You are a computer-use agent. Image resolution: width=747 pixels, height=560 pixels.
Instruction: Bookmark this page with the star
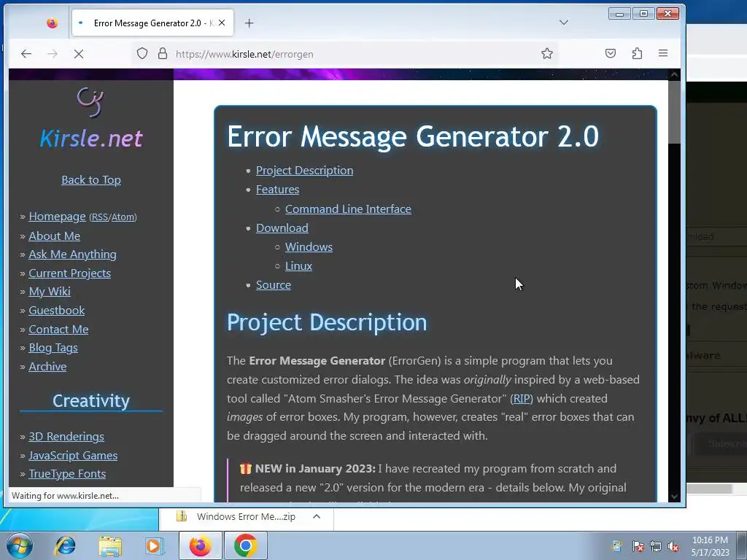tap(547, 53)
